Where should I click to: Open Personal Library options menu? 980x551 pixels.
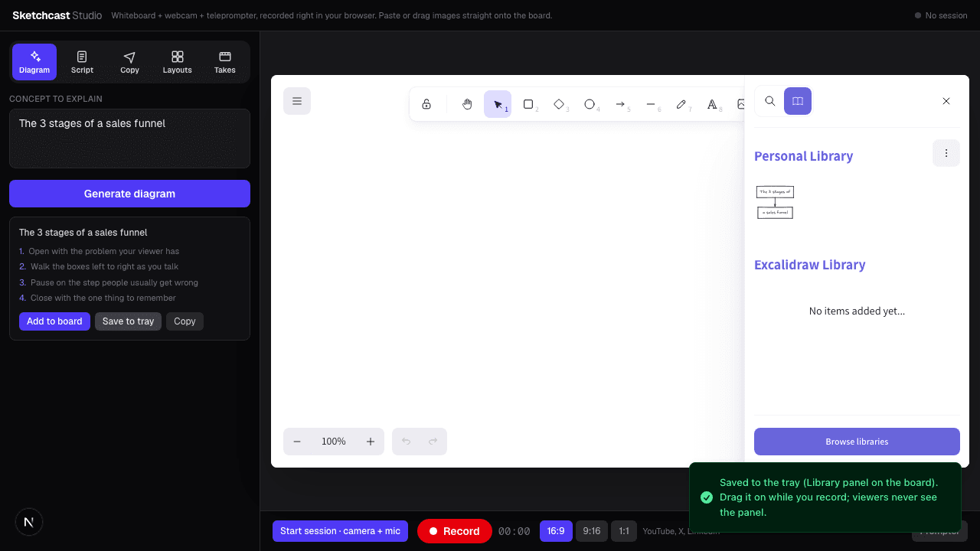[x=946, y=153]
